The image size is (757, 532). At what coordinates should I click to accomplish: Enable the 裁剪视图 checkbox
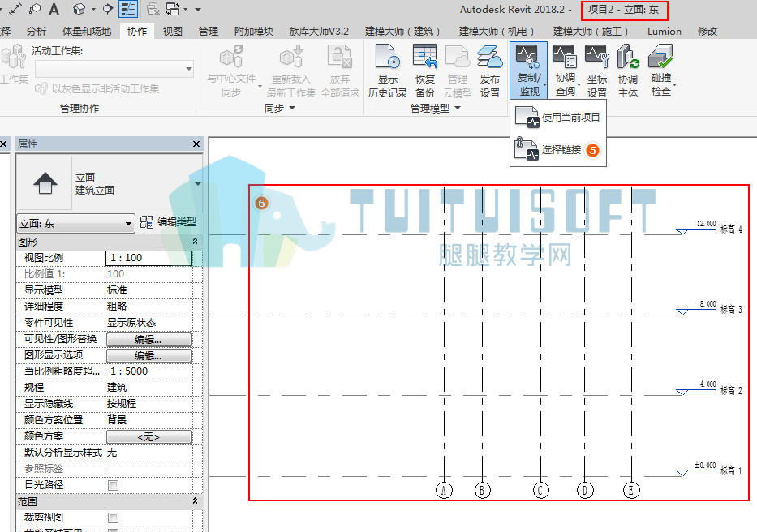click(113, 518)
